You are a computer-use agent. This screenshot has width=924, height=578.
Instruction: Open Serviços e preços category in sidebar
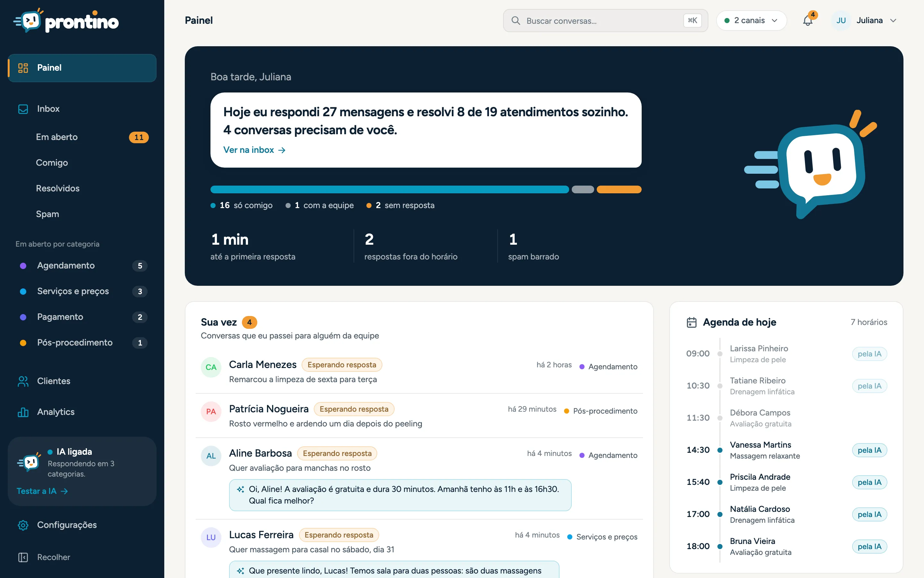[x=82, y=291]
